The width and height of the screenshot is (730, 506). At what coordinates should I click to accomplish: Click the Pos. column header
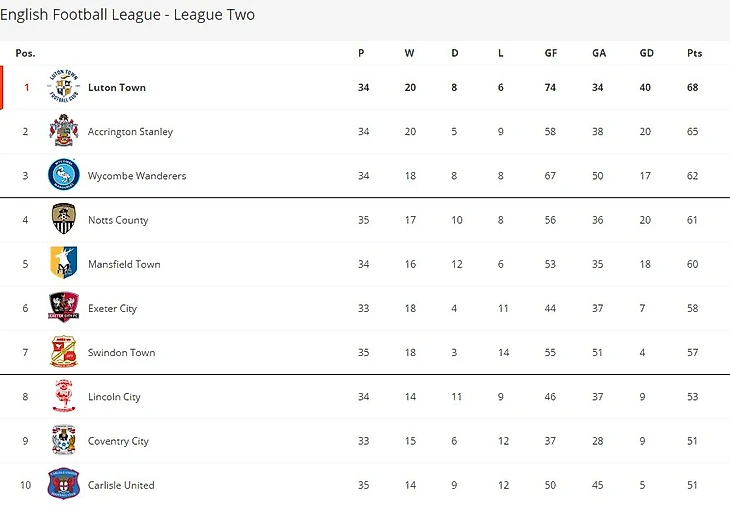pyautogui.click(x=26, y=53)
